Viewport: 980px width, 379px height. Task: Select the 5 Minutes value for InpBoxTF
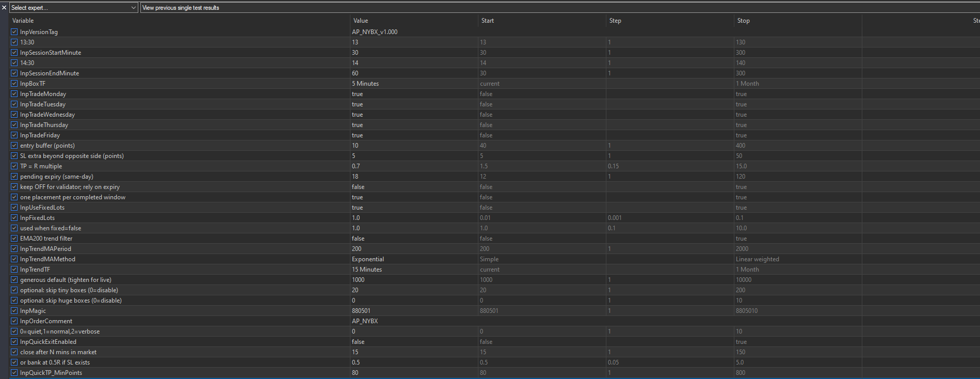pos(414,84)
